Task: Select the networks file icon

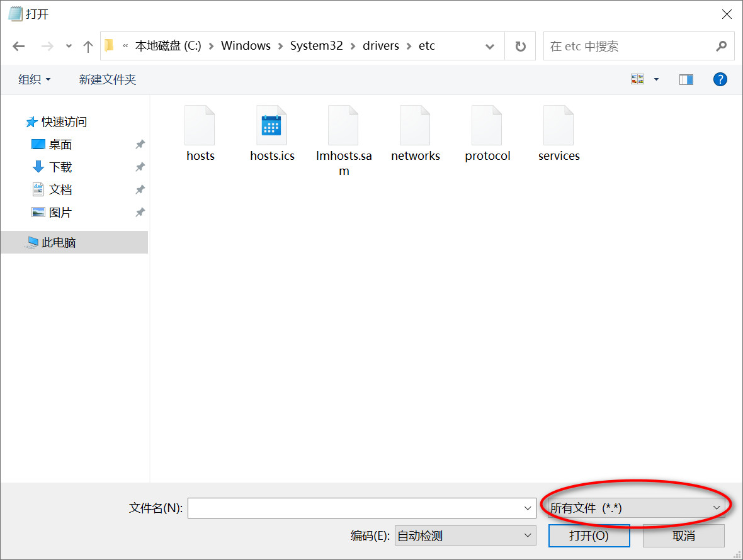Action: 414,125
